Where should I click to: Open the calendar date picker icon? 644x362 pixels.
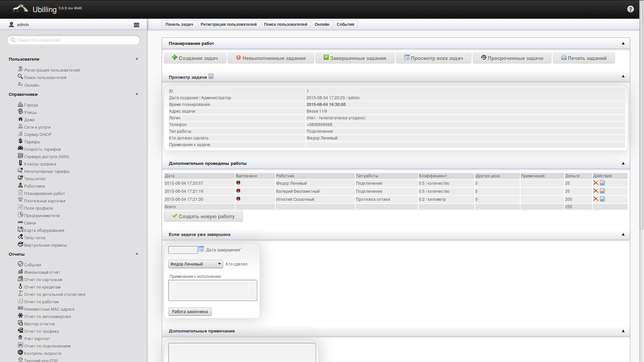[x=201, y=249]
